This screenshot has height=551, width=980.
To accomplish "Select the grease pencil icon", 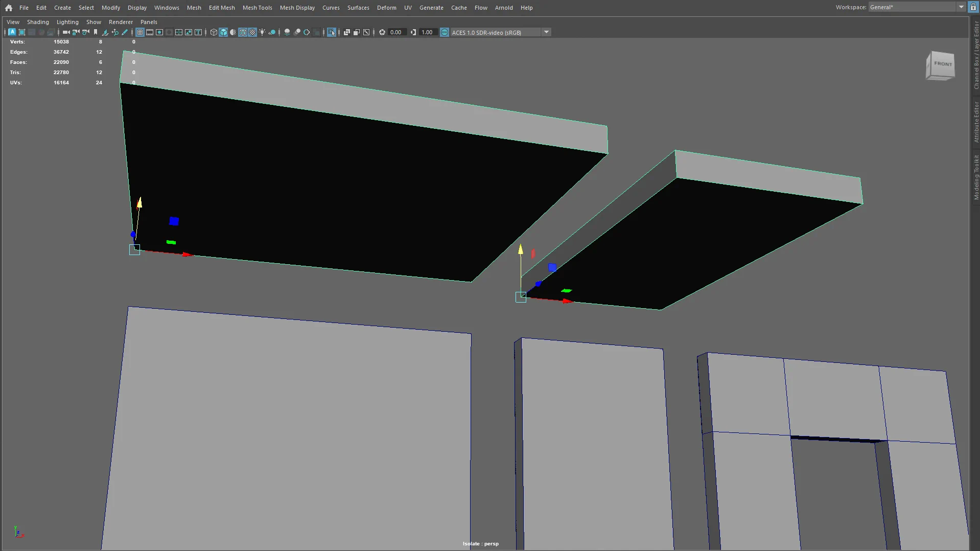I will (x=125, y=32).
